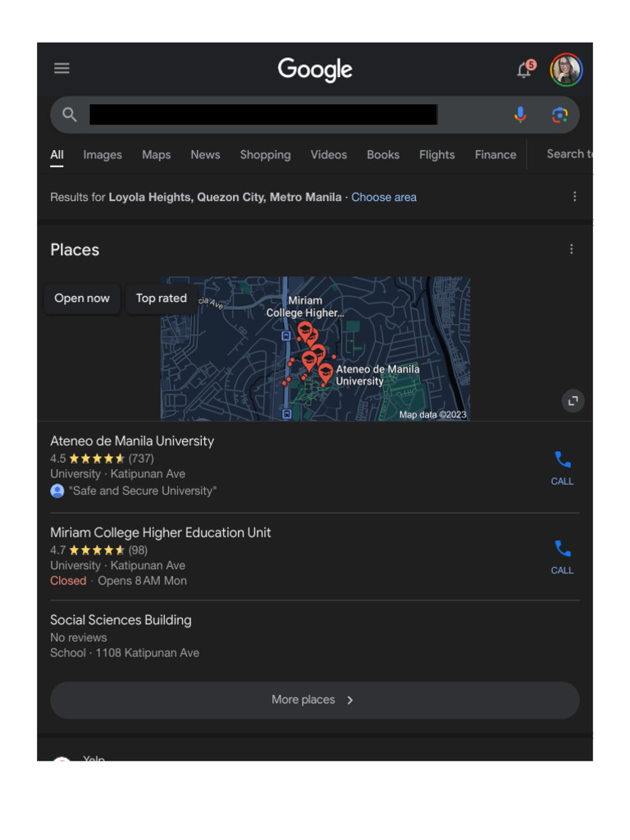Switch to the Shopping tab
The image size is (630, 840).
coord(265,155)
